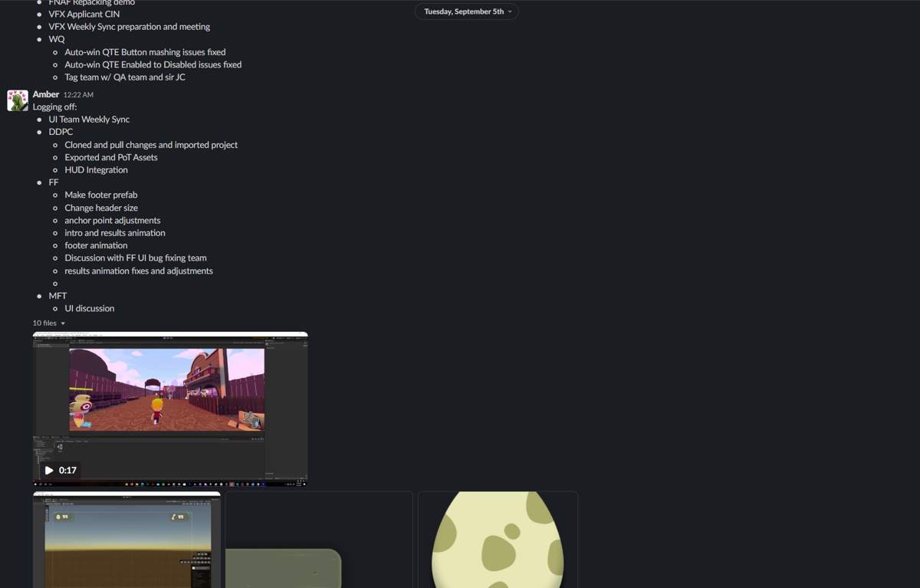This screenshot has height=588, width=920.
Task: Select the Hierarchy tab in the Unity editor video
Action: pyautogui.click(x=38, y=340)
